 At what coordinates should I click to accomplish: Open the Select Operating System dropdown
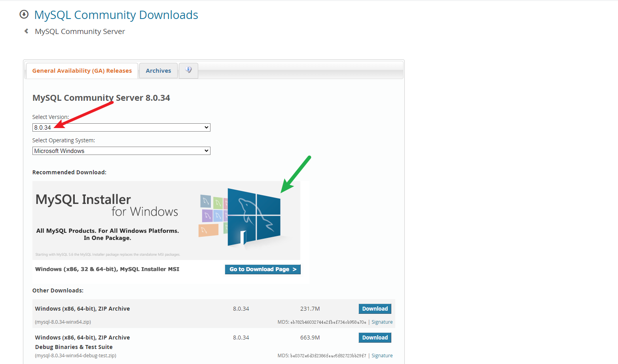point(121,151)
